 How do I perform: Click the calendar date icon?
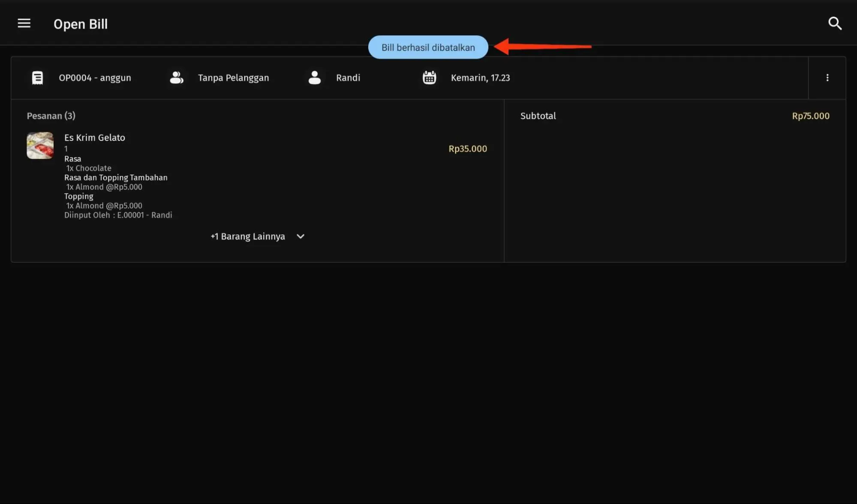click(429, 78)
